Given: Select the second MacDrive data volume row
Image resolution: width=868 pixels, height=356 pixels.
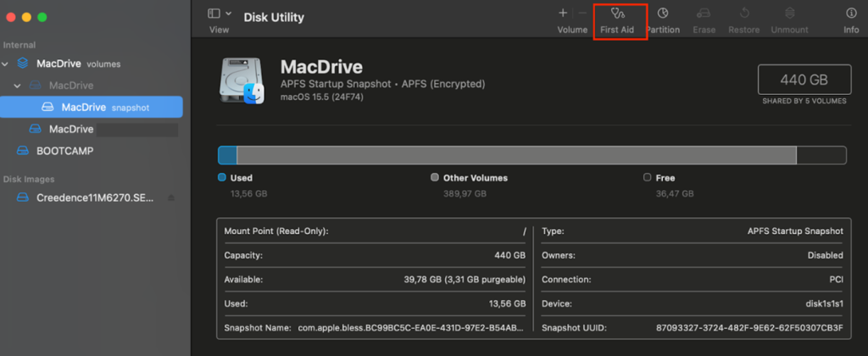Looking at the screenshot, I should [92, 129].
